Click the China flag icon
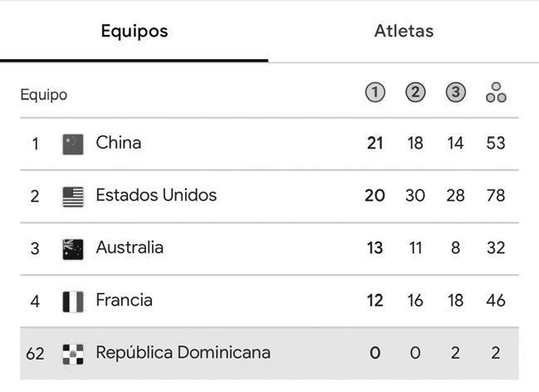Image resolution: width=539 pixels, height=392 pixels. pos(73,144)
